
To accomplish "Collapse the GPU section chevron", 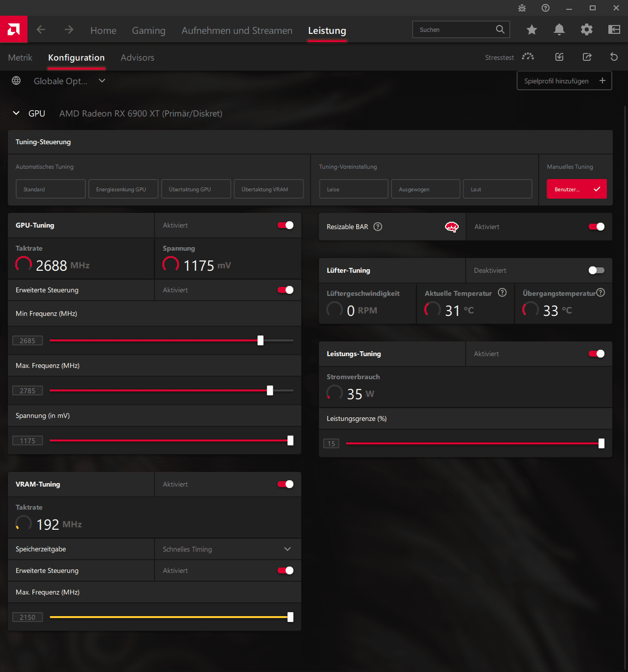I will point(16,113).
